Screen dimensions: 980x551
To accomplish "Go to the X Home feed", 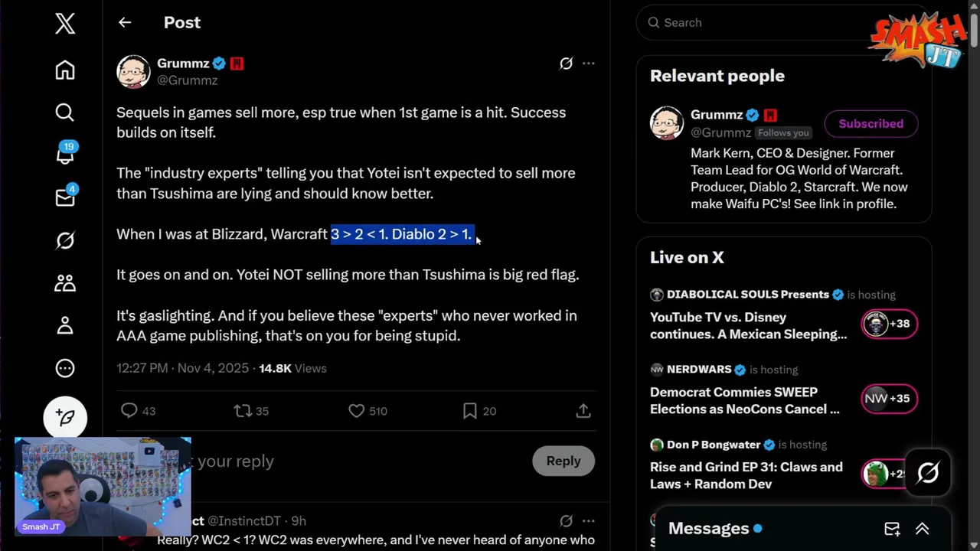I will point(65,70).
